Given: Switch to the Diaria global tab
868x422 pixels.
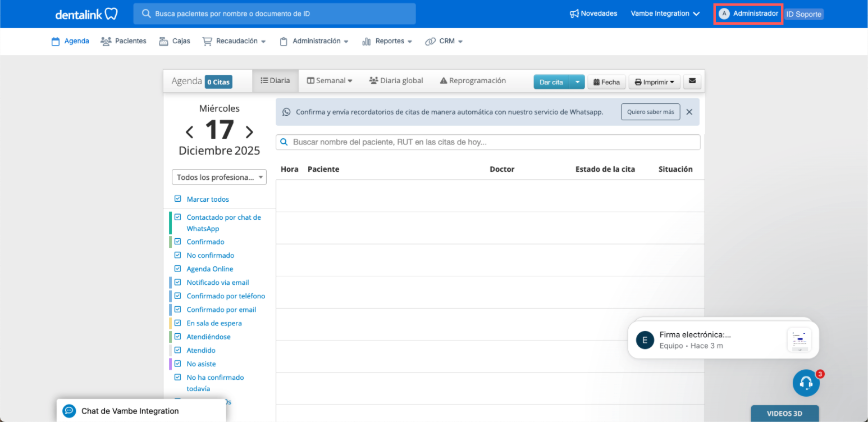Looking at the screenshot, I should [x=396, y=80].
